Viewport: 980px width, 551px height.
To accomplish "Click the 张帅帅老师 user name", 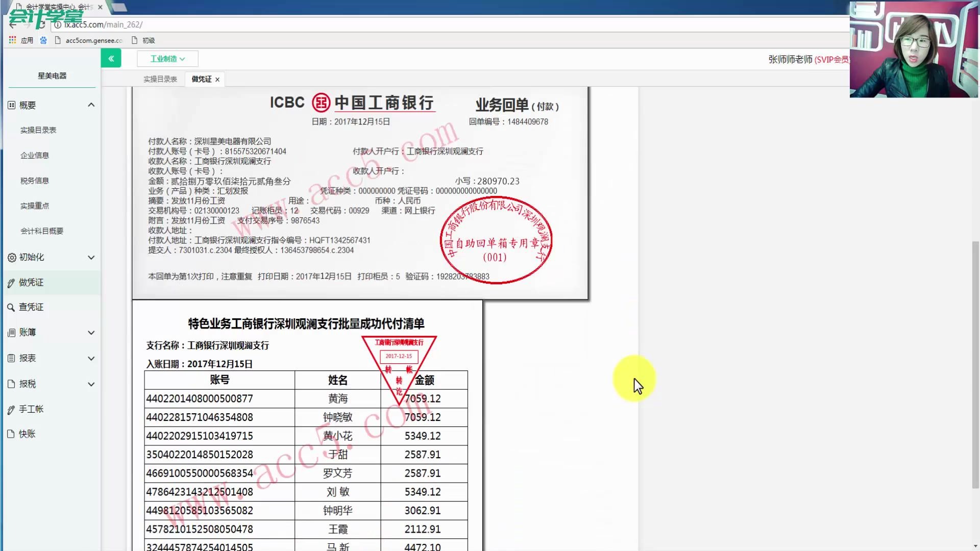I will tap(790, 60).
